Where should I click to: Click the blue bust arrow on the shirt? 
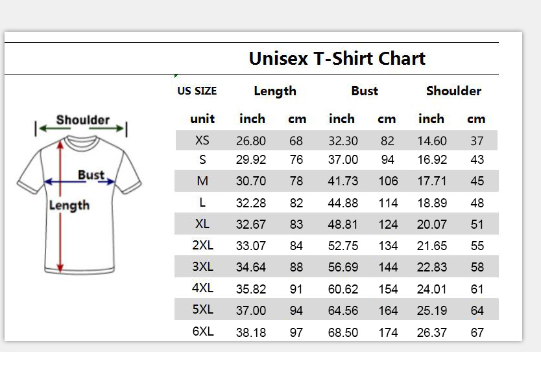pyautogui.click(x=79, y=183)
